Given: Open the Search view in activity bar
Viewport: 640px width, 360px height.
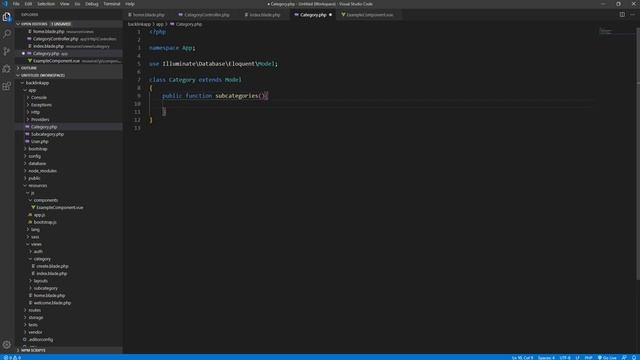Looking at the screenshot, I should coord(7,34).
